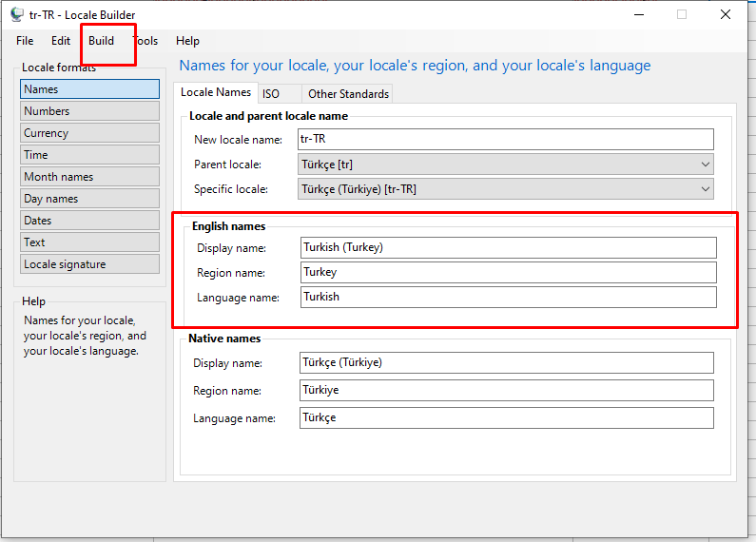This screenshot has height=542, width=756.
Task: Switch to the Other Standards tab
Action: tap(348, 94)
